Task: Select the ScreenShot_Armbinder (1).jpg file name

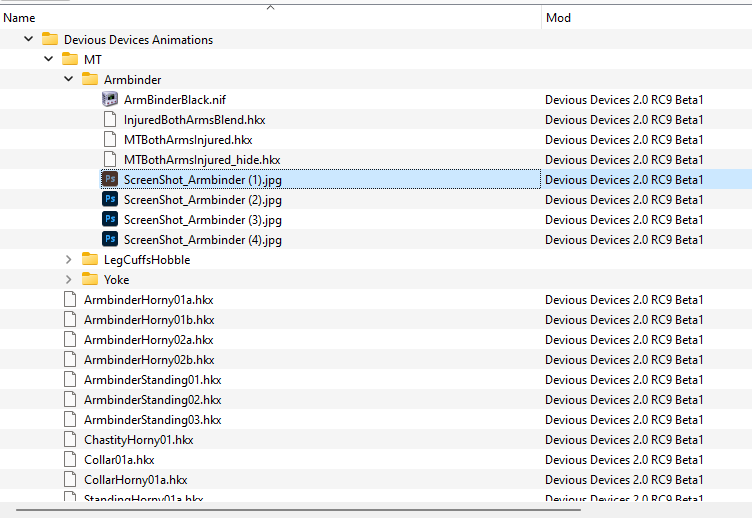Action: (x=202, y=180)
